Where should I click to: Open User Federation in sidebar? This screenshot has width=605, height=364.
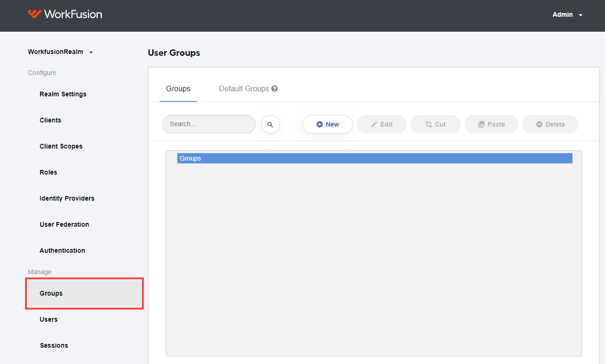point(64,224)
